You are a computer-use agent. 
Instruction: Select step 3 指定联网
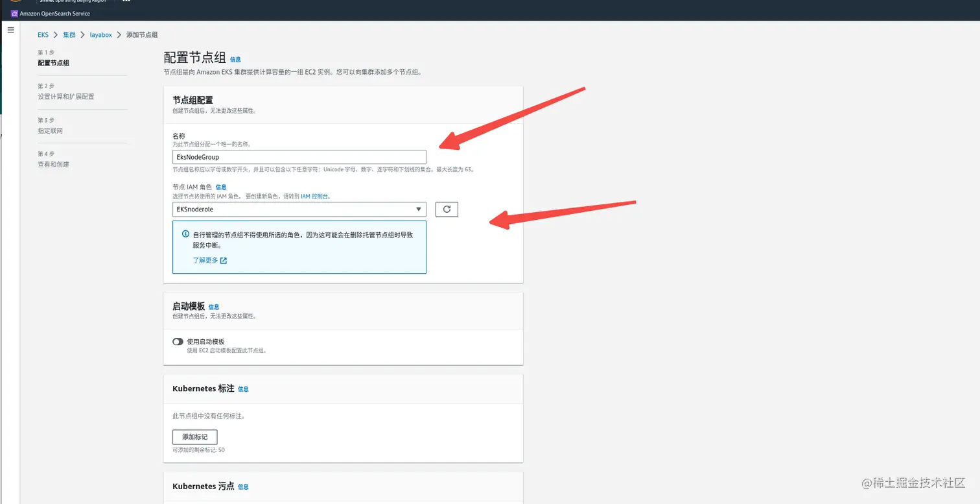[x=50, y=130]
